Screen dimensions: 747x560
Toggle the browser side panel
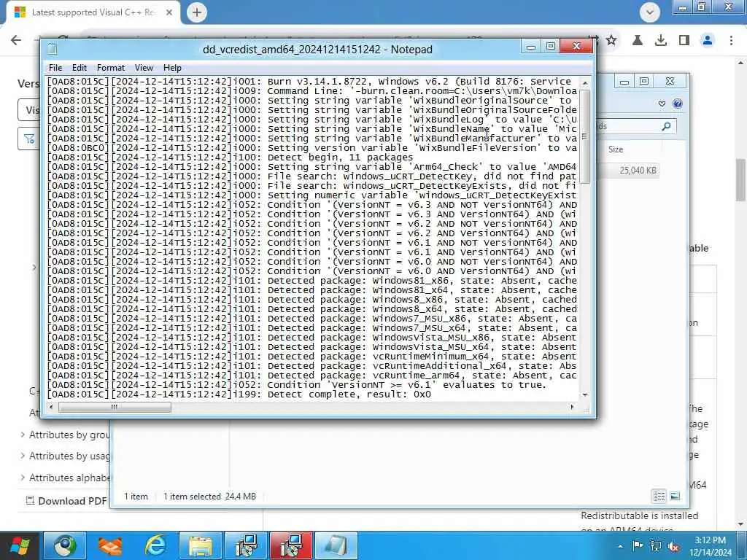684,41
